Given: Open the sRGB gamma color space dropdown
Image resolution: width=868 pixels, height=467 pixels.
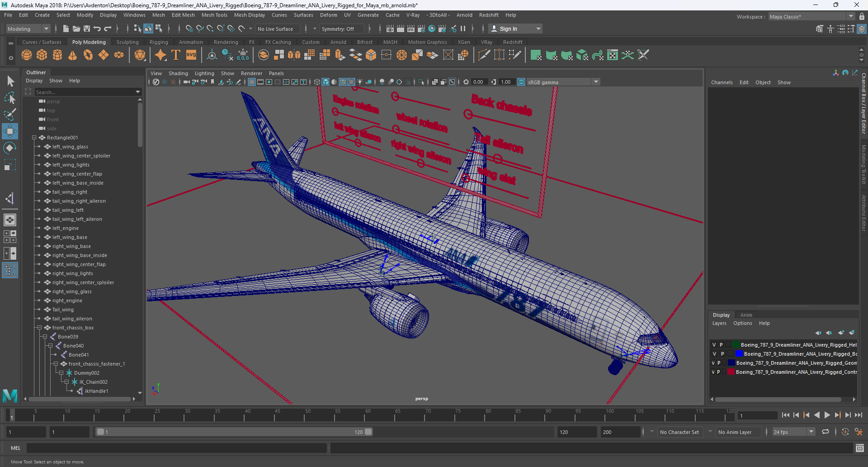Looking at the screenshot, I should [x=563, y=82].
